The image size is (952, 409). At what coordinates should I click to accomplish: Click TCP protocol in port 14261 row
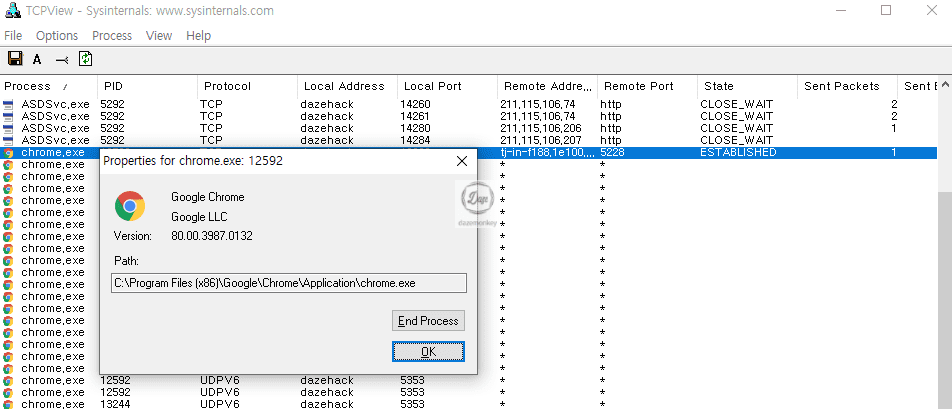click(211, 116)
